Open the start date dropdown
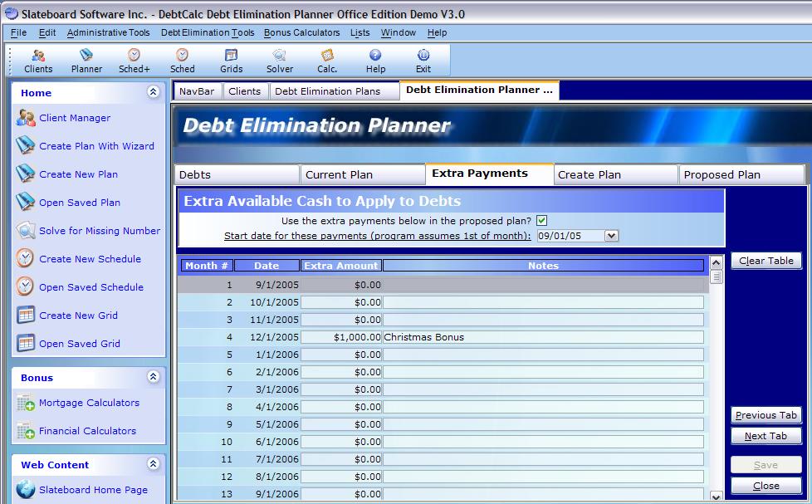Screen dimensions: 812x504 click(x=611, y=236)
